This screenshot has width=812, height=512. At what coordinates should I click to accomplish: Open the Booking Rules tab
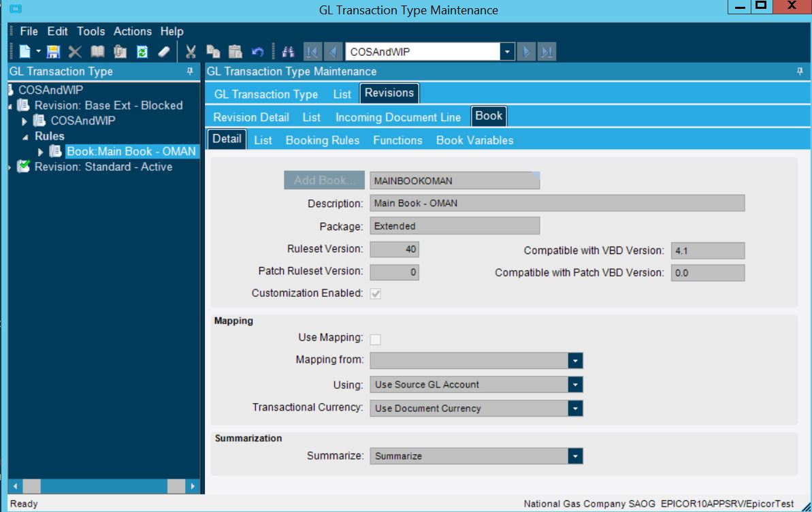323,140
